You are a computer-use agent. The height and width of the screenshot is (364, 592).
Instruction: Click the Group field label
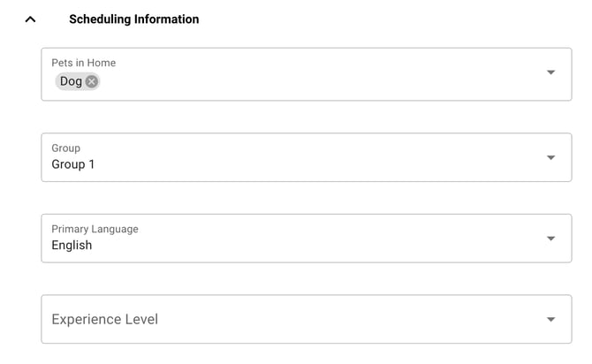point(65,148)
